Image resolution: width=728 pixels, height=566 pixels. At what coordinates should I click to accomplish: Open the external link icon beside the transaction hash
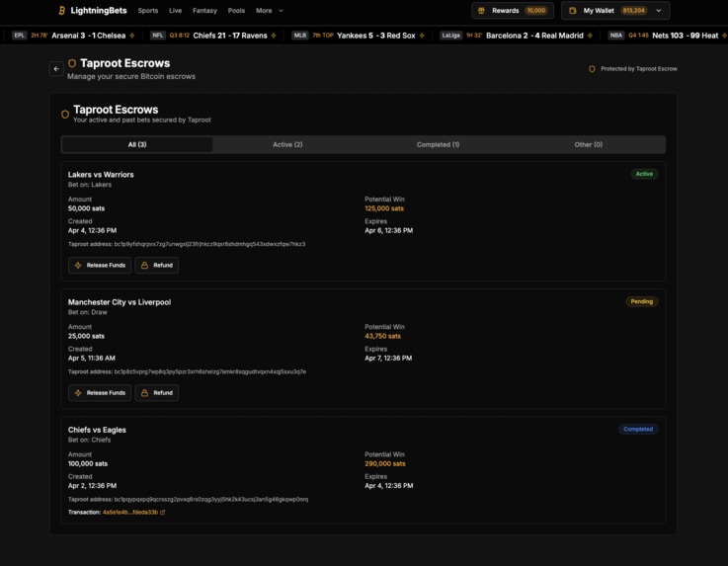163,512
